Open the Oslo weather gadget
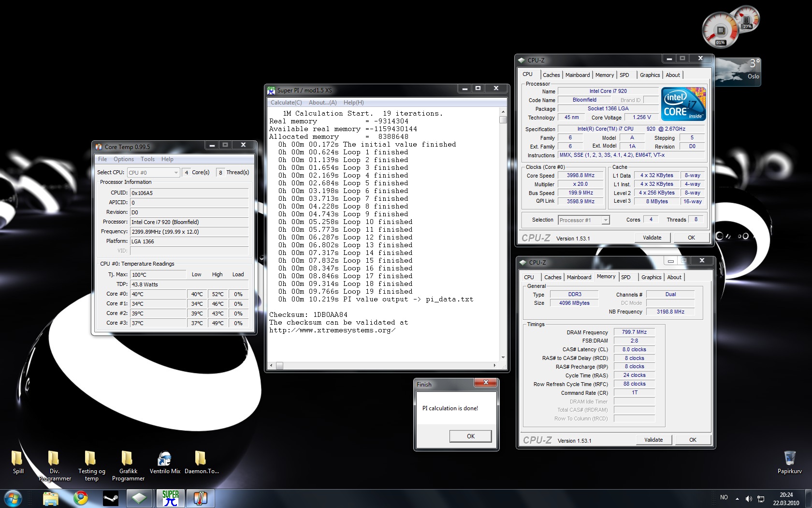 coord(738,72)
